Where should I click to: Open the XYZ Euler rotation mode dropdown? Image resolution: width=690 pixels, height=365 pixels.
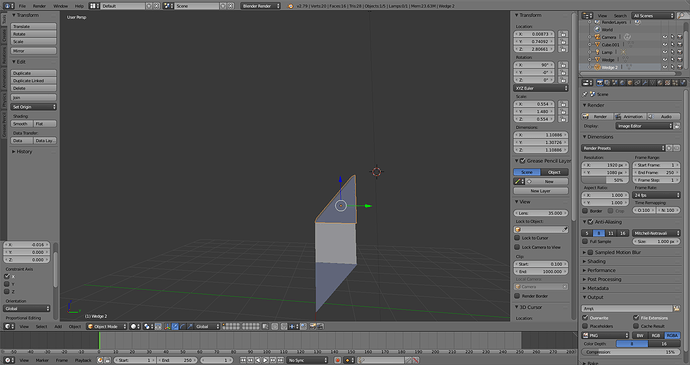(541, 88)
